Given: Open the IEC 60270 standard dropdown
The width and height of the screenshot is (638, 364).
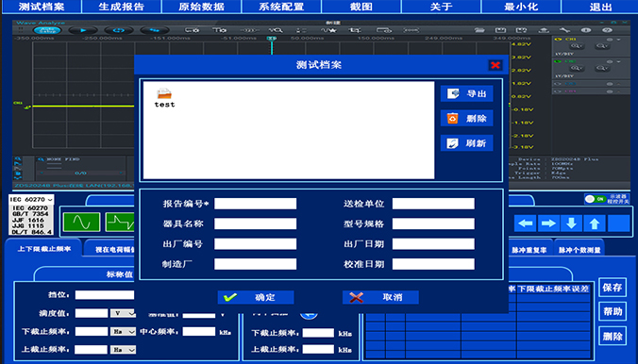Looking at the screenshot, I should (x=31, y=199).
